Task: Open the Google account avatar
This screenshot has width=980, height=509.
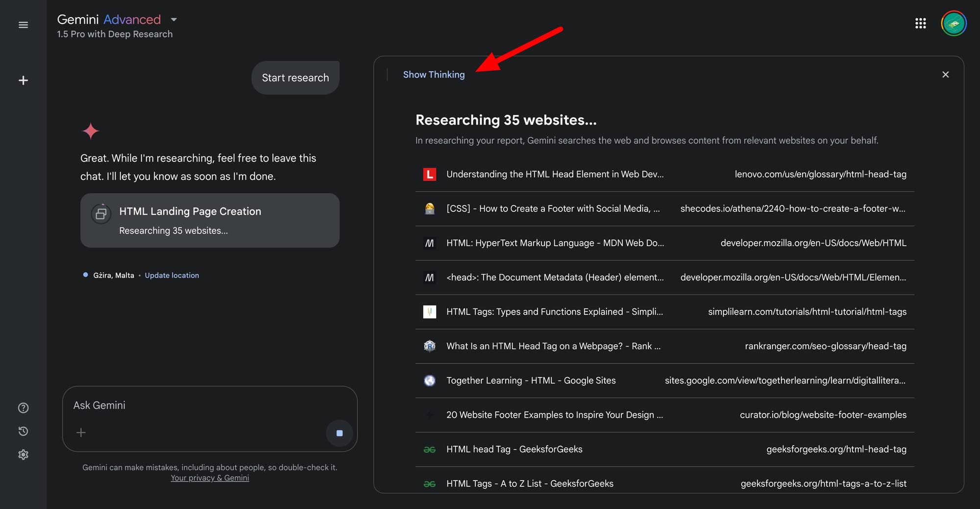Action: (954, 23)
